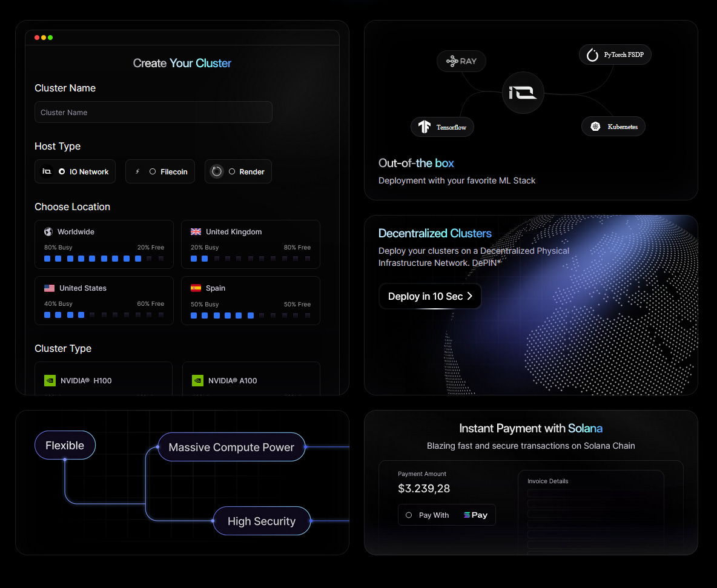717x588 pixels.
Task: Click the Massive Compute Power pill
Action: [x=231, y=447]
